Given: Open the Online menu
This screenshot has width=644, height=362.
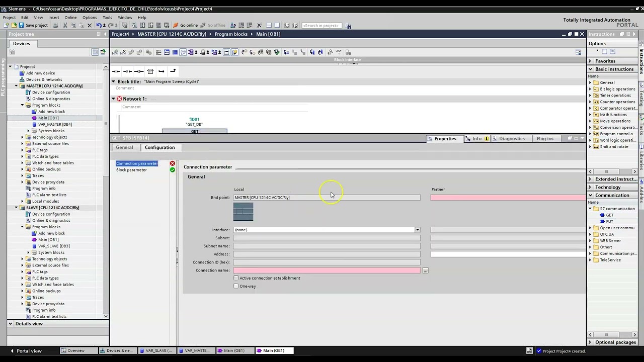Looking at the screenshot, I should tap(70, 18).
